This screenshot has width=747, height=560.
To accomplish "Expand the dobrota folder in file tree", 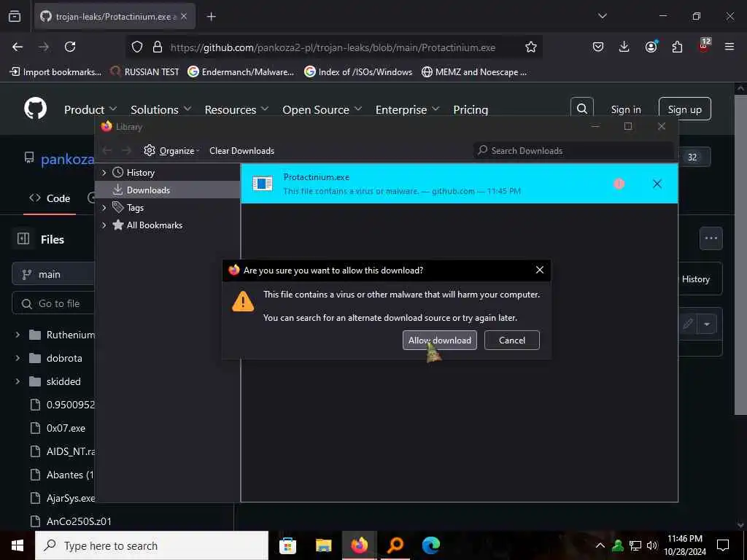I will [18, 358].
